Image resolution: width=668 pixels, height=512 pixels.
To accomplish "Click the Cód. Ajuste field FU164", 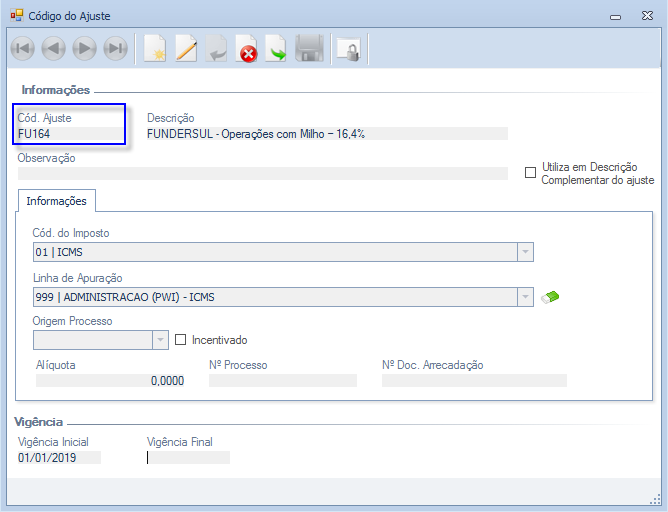I will click(x=70, y=134).
